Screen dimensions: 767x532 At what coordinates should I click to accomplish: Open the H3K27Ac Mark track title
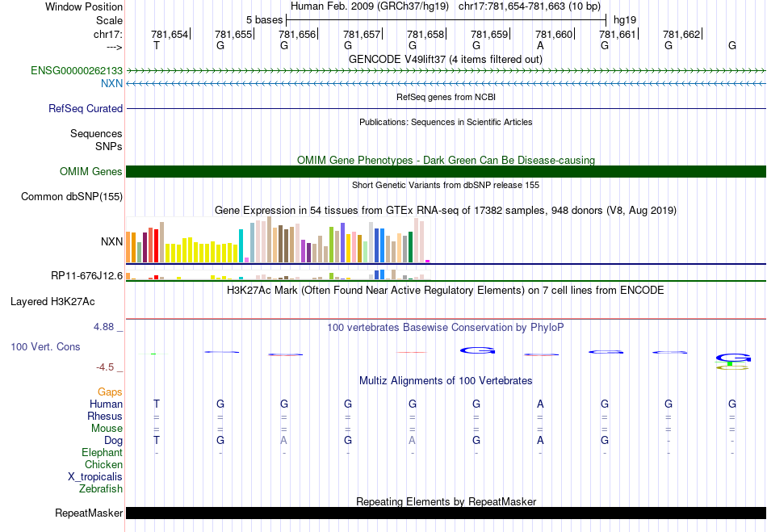(446, 289)
